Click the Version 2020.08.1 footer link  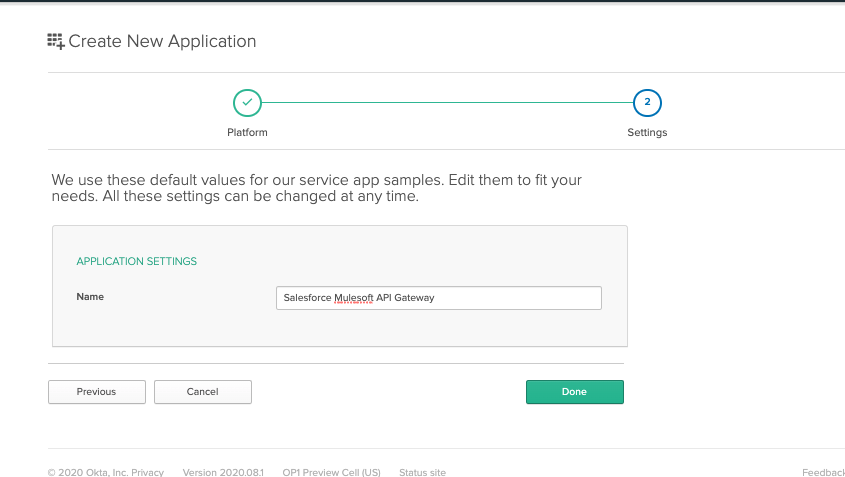coord(223,472)
